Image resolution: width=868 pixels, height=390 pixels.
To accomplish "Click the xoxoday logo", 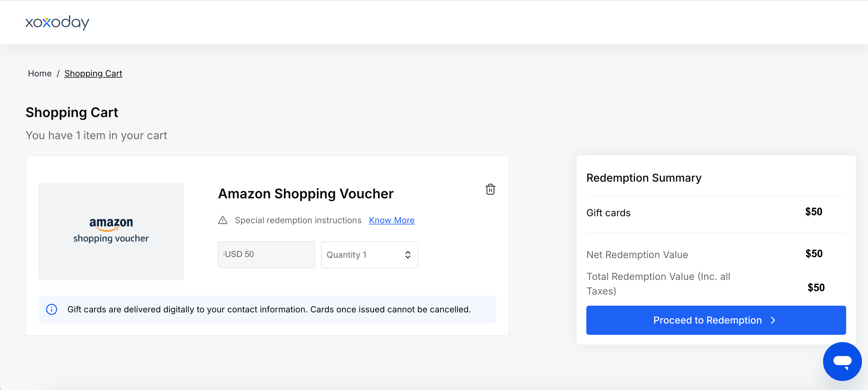I will coord(57,22).
